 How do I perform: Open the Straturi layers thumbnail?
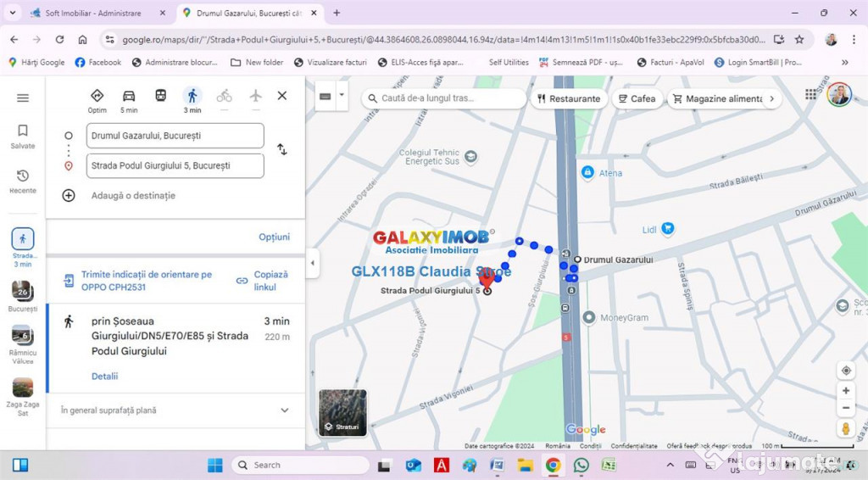click(342, 412)
